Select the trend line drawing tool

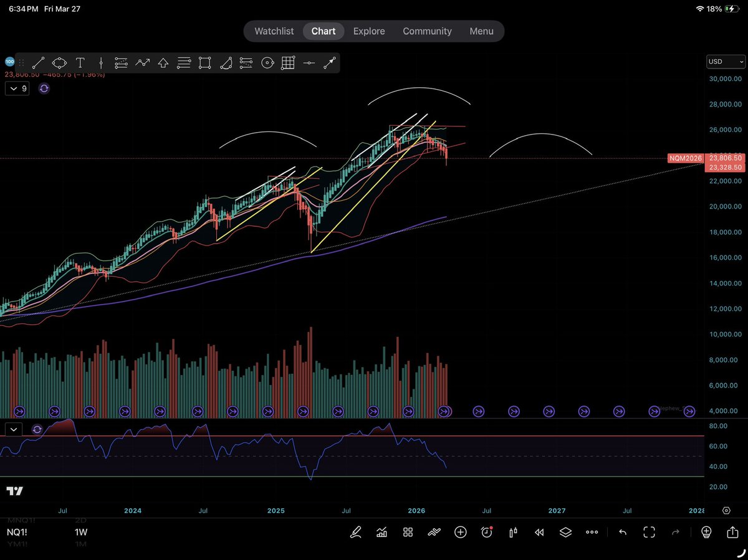coord(39,63)
